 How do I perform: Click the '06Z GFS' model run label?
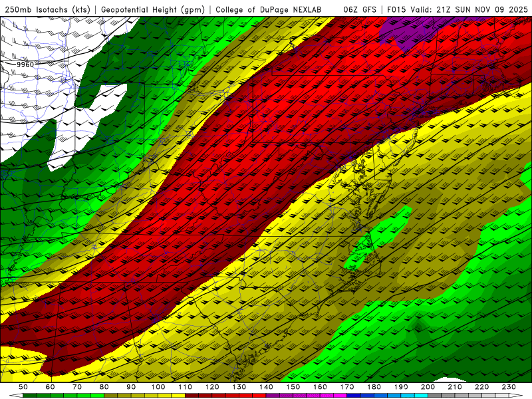click(360, 10)
